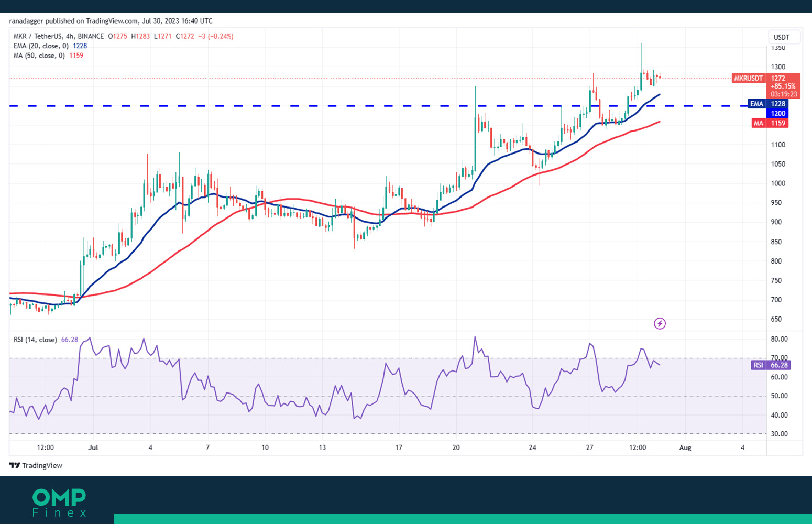Image resolution: width=812 pixels, height=524 pixels.
Task: Click the purple RSI label tag
Action: [758, 365]
